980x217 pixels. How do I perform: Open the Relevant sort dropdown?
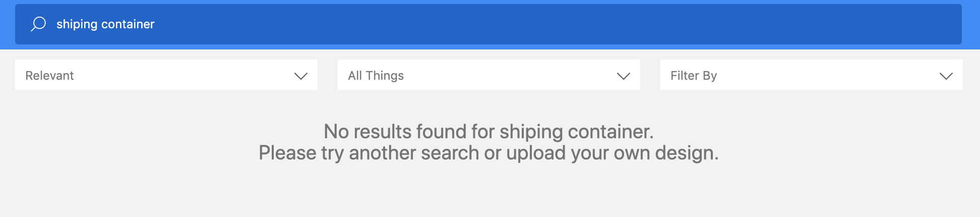coord(166,75)
